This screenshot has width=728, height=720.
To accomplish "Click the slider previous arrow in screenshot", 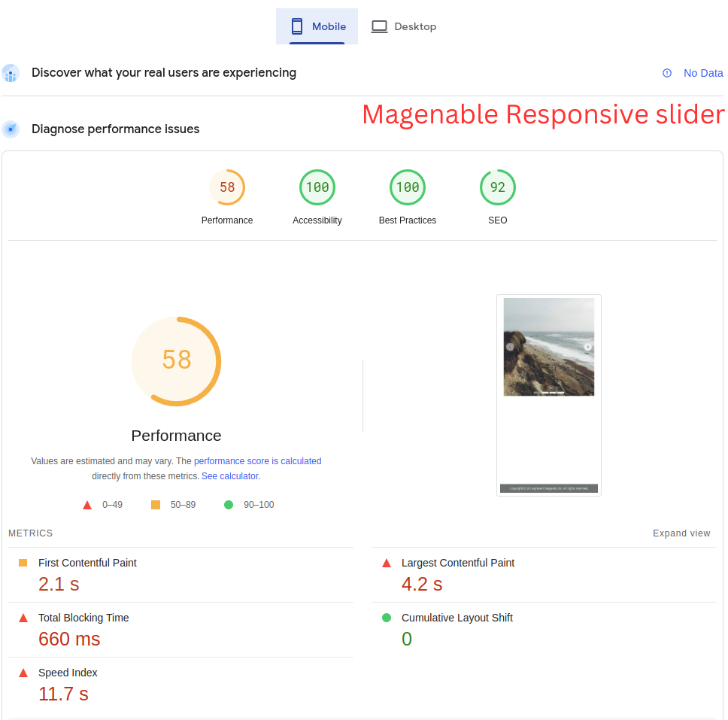I will click(x=510, y=347).
